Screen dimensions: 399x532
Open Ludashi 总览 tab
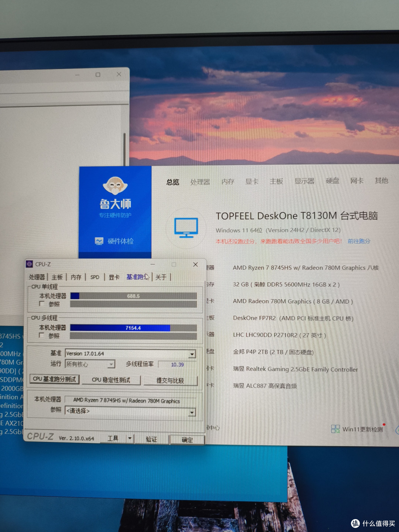click(x=173, y=182)
